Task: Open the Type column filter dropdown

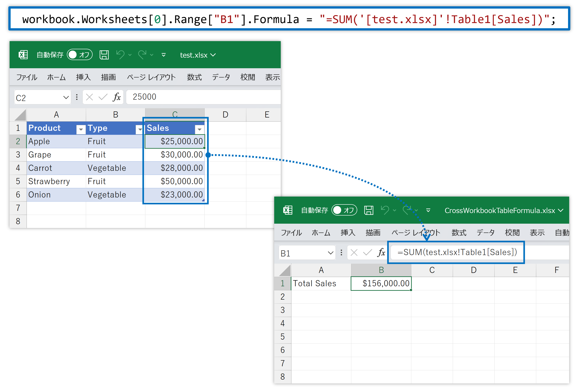Action: click(x=140, y=129)
